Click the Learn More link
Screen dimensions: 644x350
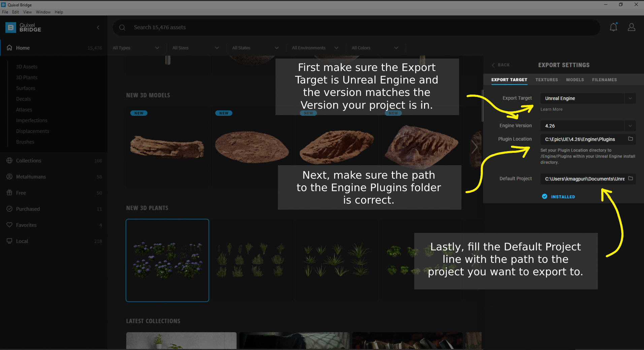point(551,109)
